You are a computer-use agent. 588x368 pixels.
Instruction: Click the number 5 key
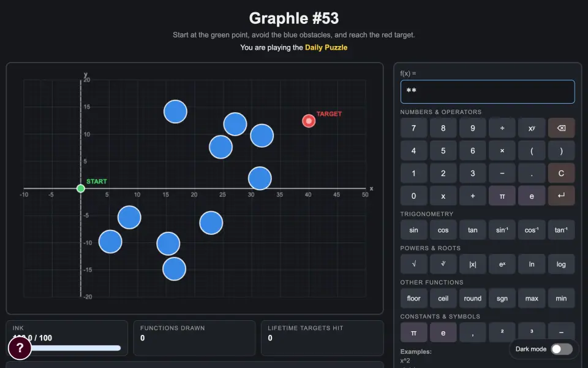point(443,151)
